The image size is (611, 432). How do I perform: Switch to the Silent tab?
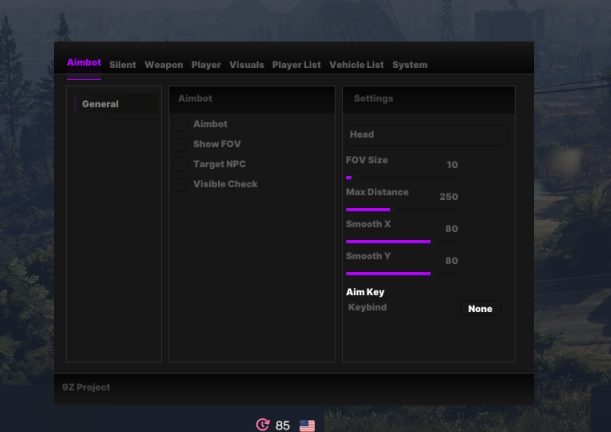pyautogui.click(x=122, y=65)
